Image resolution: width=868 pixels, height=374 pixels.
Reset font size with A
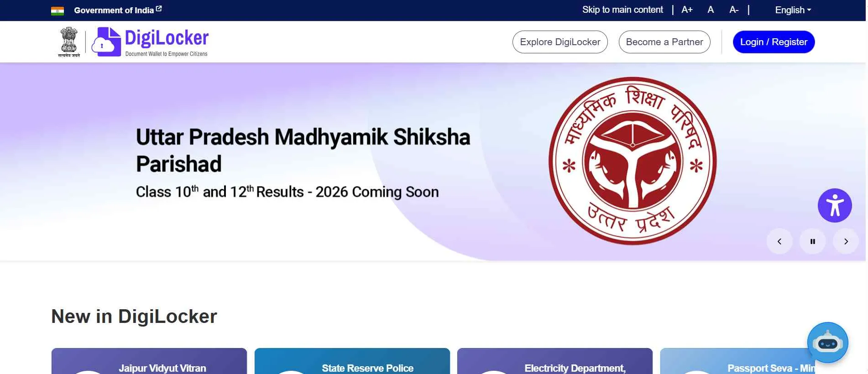(711, 10)
